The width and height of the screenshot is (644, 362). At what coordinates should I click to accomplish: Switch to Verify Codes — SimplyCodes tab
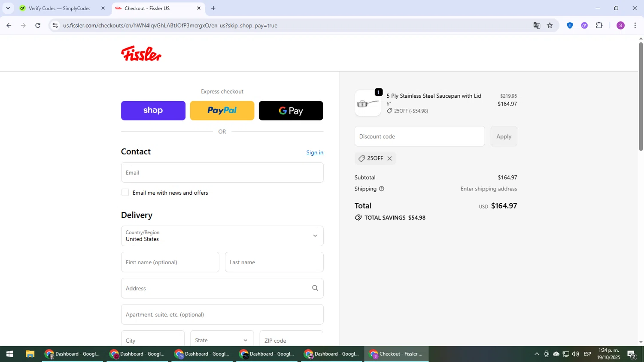tap(60, 8)
